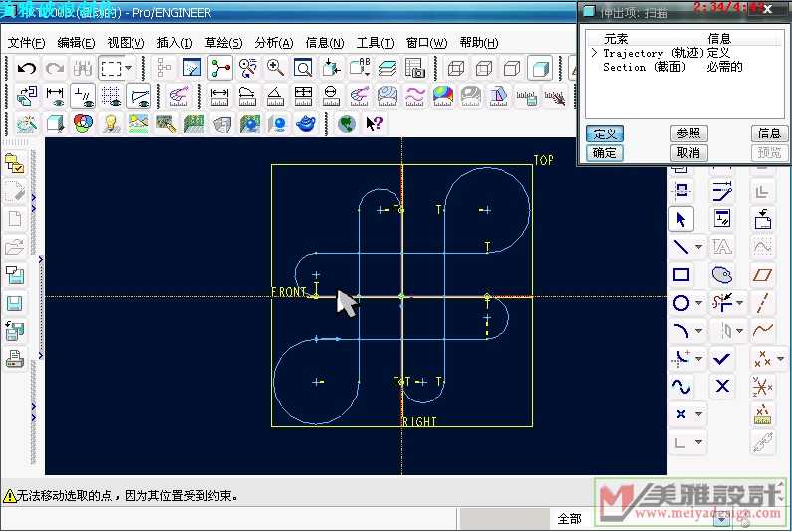Open the 全部 selection filter dropdown
Screen dimensions: 792x532
722,519
